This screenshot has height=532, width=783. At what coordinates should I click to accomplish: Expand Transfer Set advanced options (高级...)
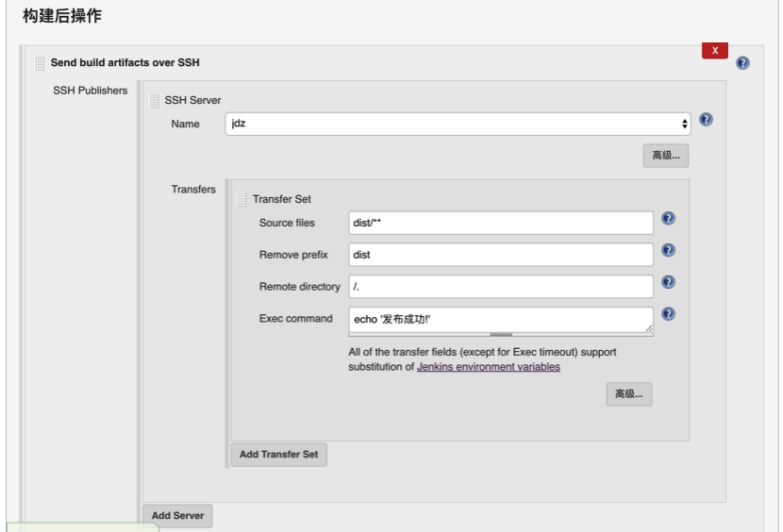point(628,394)
